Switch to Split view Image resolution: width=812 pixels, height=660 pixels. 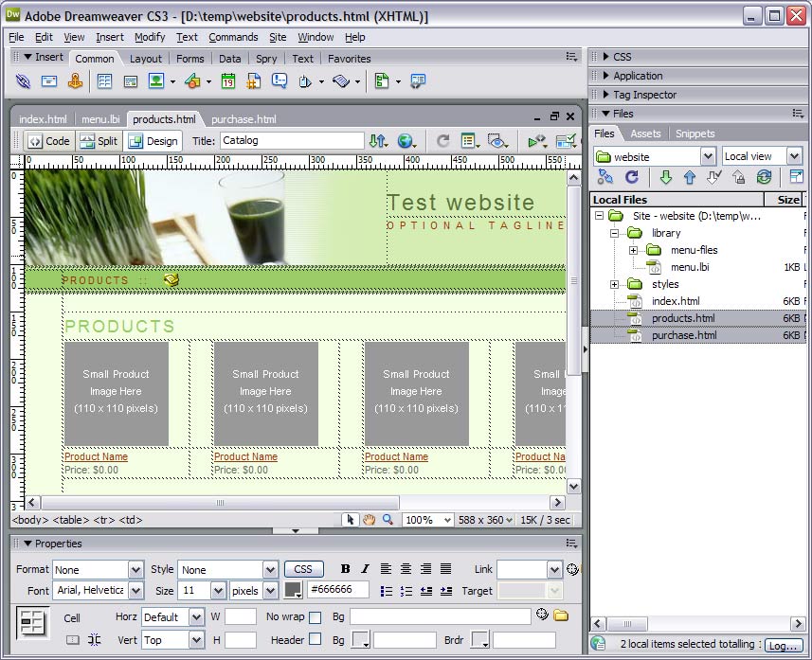pyautogui.click(x=99, y=141)
